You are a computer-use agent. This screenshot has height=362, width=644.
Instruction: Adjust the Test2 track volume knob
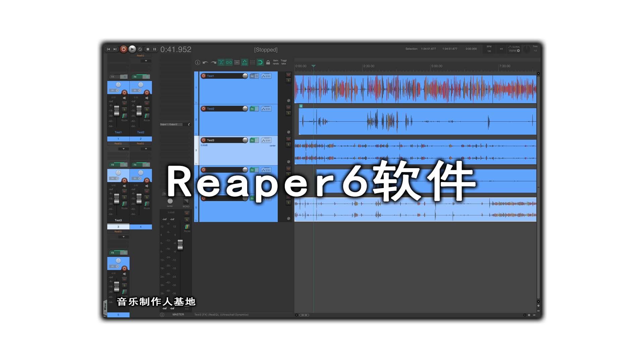coord(245,109)
